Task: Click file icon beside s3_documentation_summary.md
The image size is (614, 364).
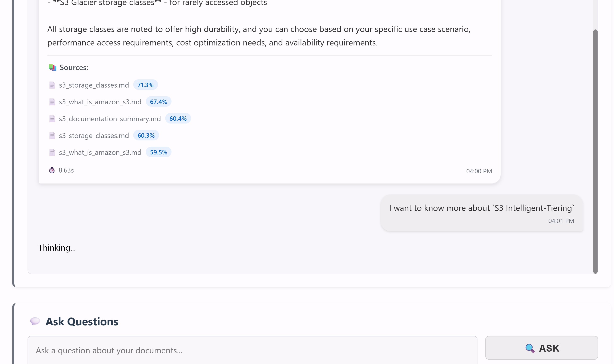Action: click(52, 119)
